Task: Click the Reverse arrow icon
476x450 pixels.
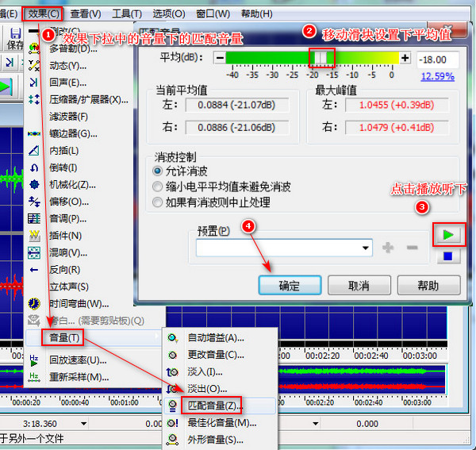Action: point(34,270)
